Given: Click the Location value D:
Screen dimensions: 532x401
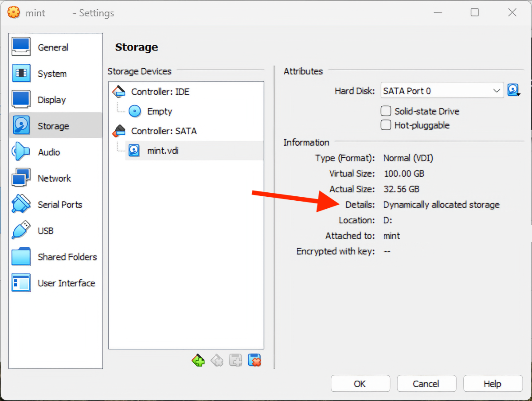Looking at the screenshot, I should 388,220.
